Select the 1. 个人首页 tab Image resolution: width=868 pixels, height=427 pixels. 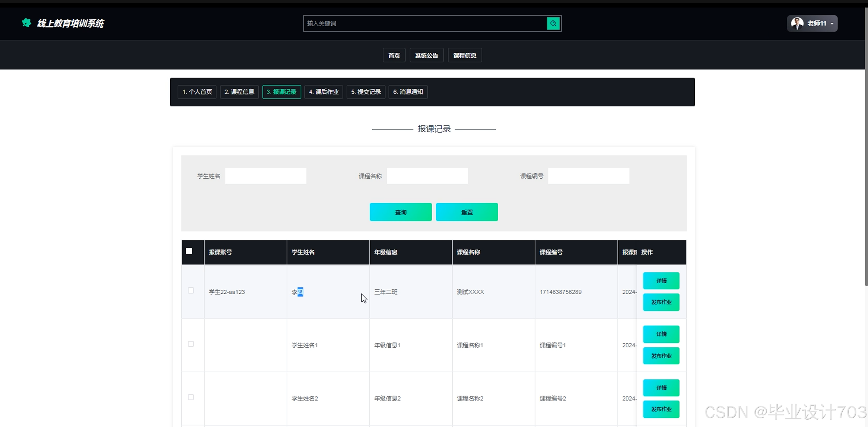coord(197,92)
